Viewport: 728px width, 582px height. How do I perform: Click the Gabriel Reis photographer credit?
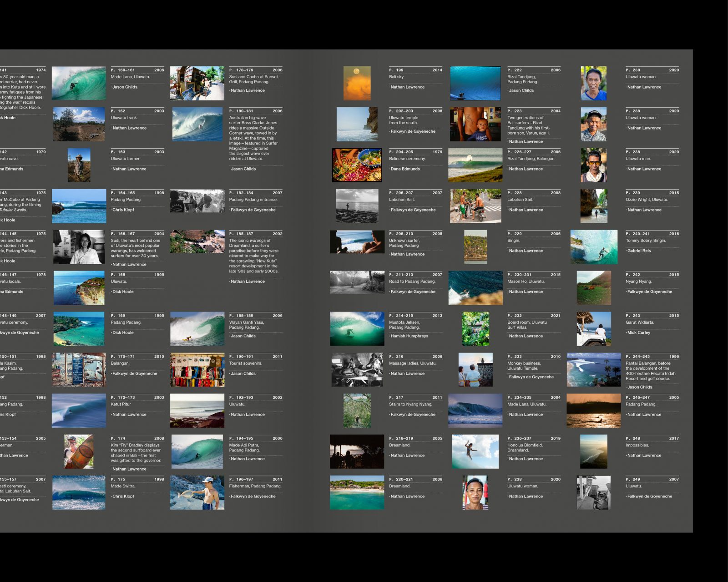pos(639,251)
